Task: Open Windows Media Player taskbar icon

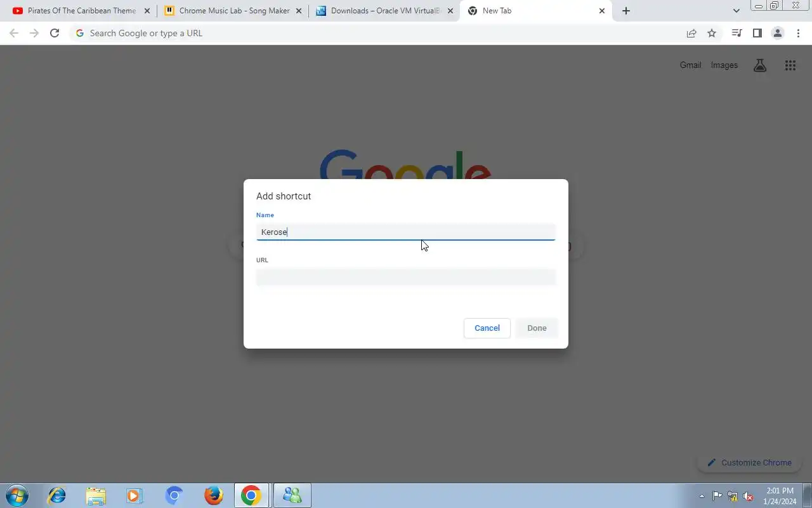Action: coord(134,495)
